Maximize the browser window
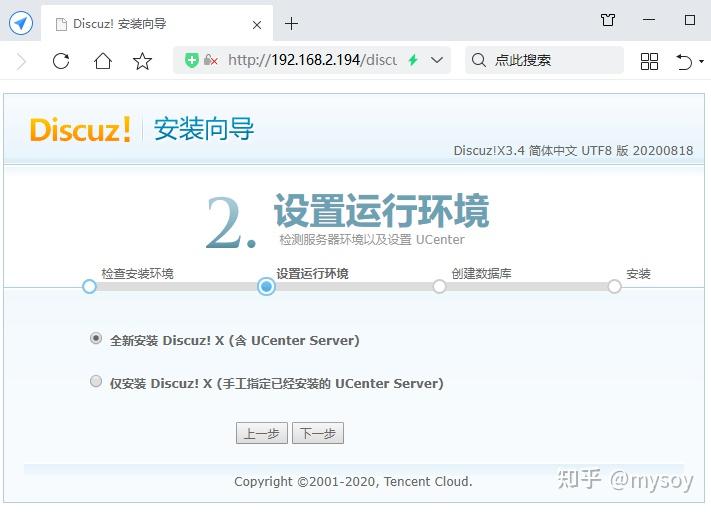The width and height of the screenshot is (711, 512). [x=690, y=20]
